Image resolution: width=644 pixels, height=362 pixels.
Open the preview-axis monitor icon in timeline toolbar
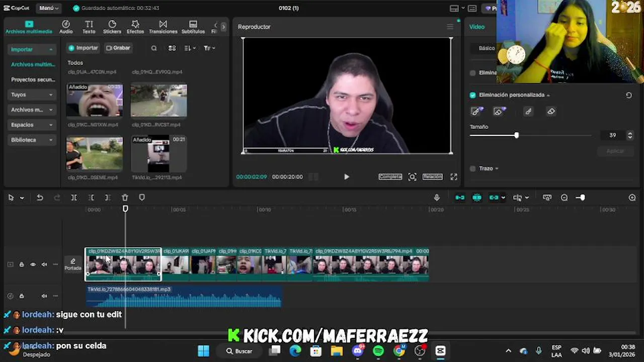pos(547,198)
